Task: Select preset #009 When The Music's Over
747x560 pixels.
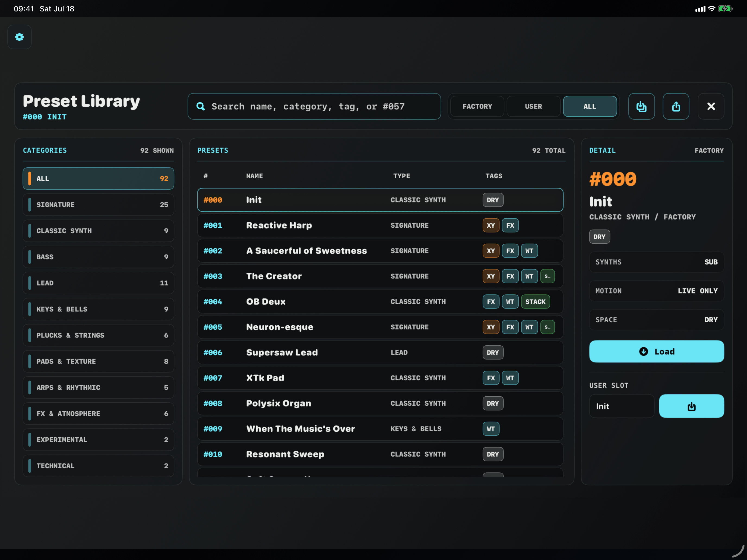Action: click(x=380, y=429)
